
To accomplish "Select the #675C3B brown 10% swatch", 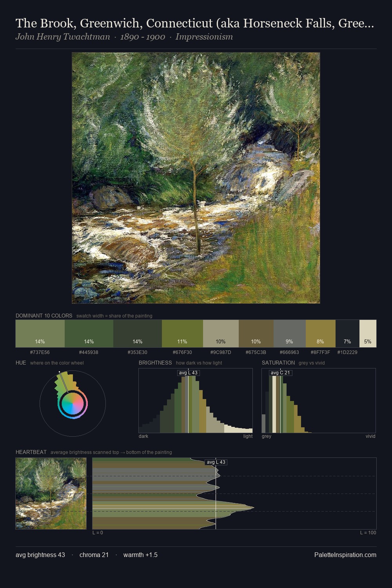I will [x=256, y=334].
